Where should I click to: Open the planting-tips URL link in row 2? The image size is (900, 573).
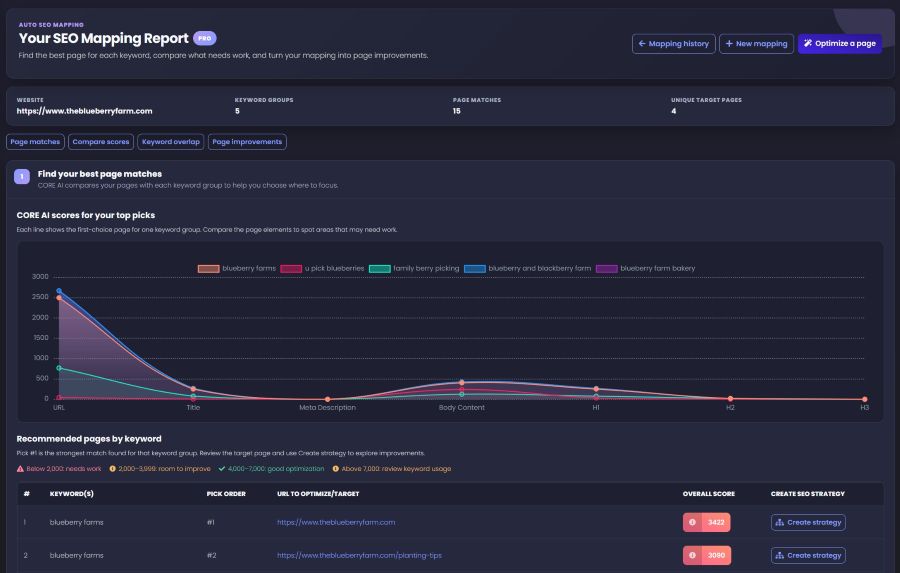[359, 555]
